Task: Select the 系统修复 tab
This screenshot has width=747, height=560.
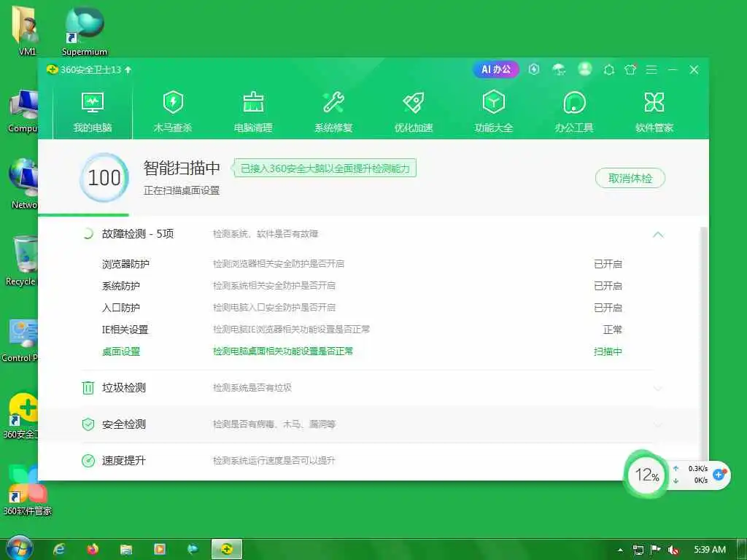Action: 333,112
